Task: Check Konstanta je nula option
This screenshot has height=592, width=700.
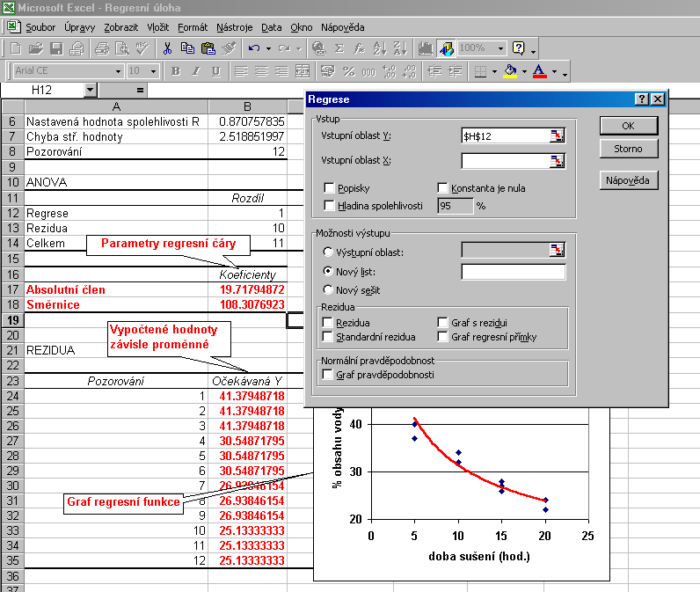Action: pos(442,188)
